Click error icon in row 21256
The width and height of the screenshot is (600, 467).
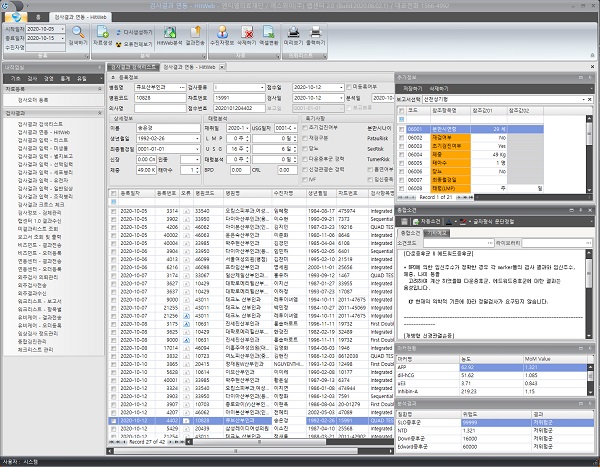tap(186, 316)
